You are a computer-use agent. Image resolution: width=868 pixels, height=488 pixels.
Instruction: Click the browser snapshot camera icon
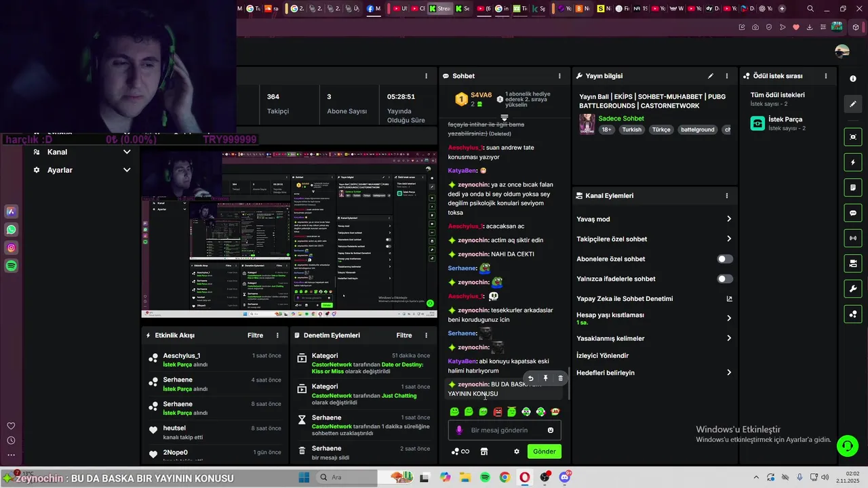coord(755,27)
